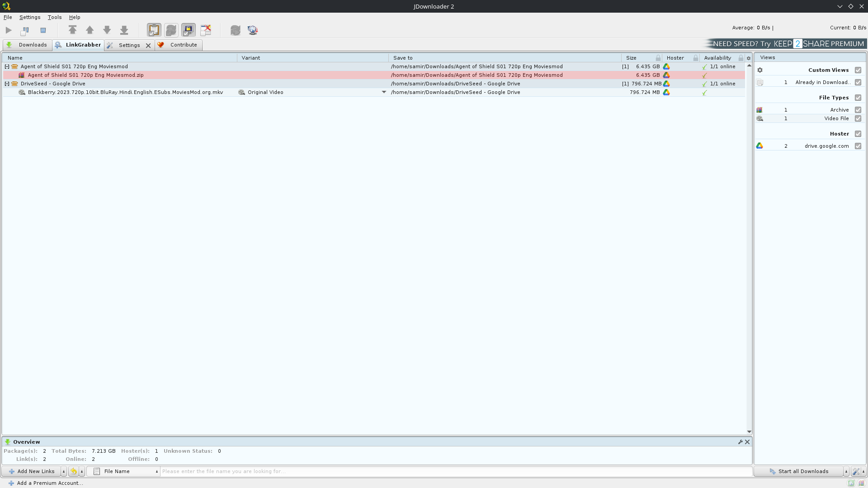Viewport: 868px width, 488px height.
Task: Click the Add New Links button
Action: click(x=32, y=471)
